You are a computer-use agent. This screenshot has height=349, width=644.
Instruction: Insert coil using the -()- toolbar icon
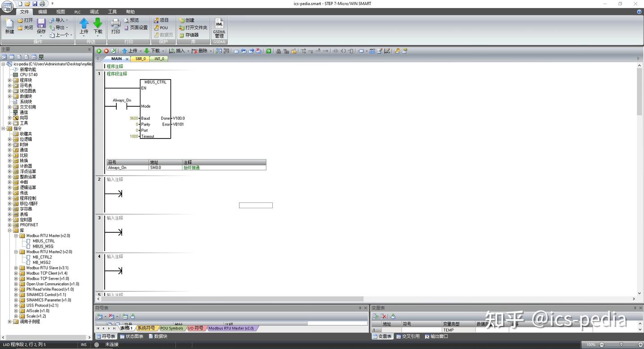[343, 51]
